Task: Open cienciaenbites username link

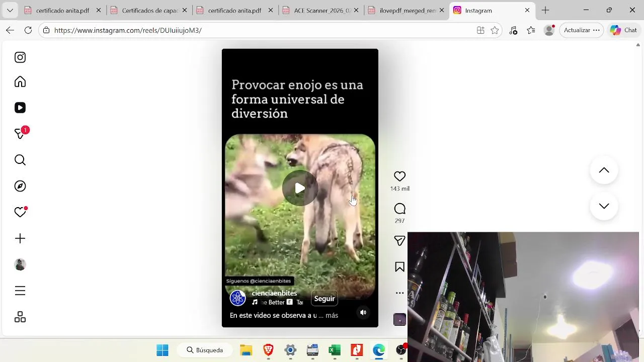Action: (x=274, y=293)
